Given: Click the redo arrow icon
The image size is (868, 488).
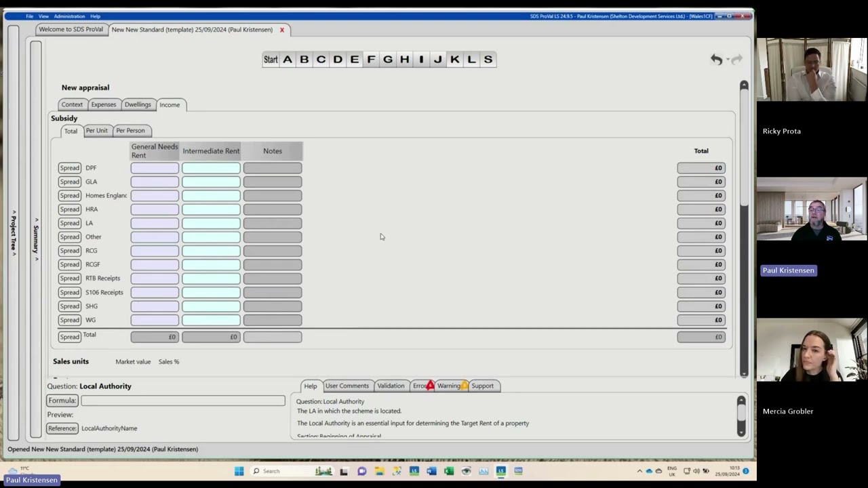Looking at the screenshot, I should click(x=737, y=60).
